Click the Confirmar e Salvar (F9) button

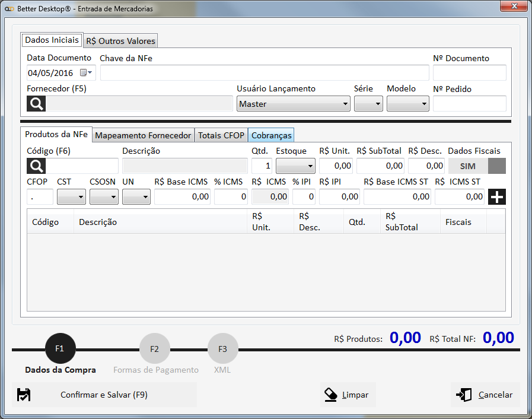(104, 395)
